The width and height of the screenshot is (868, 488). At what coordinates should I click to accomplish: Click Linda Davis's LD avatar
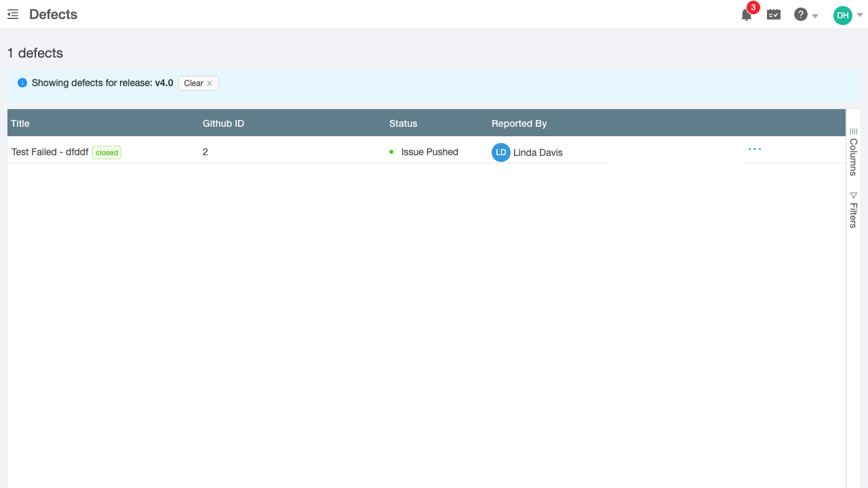point(501,152)
